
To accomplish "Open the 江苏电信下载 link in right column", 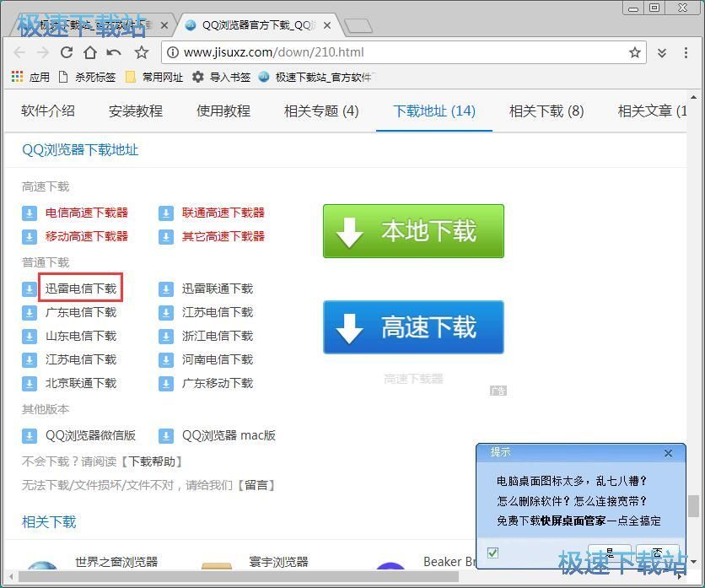I will click(x=218, y=312).
